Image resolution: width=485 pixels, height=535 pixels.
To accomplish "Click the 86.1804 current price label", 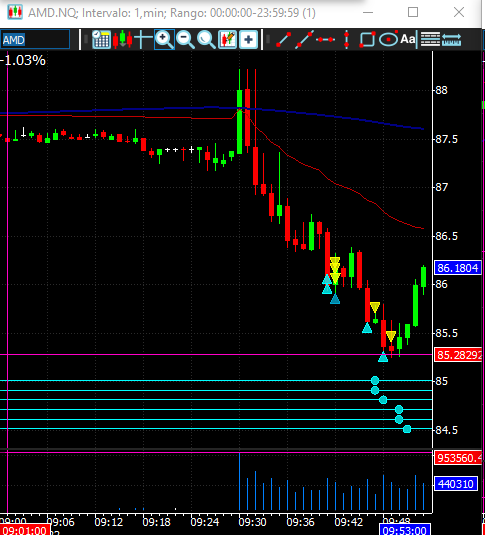I will pyautogui.click(x=457, y=268).
